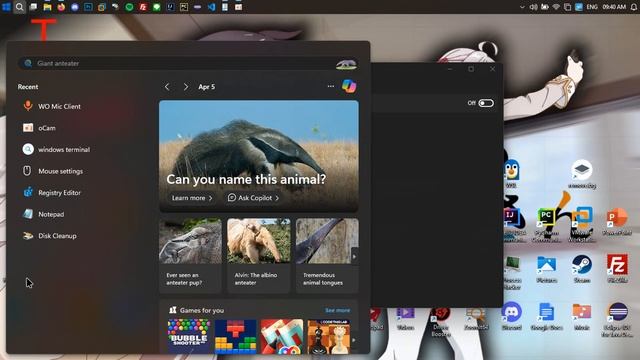This screenshot has height=360, width=640.
Task: Click the Can you name this animal image
Action: click(259, 156)
